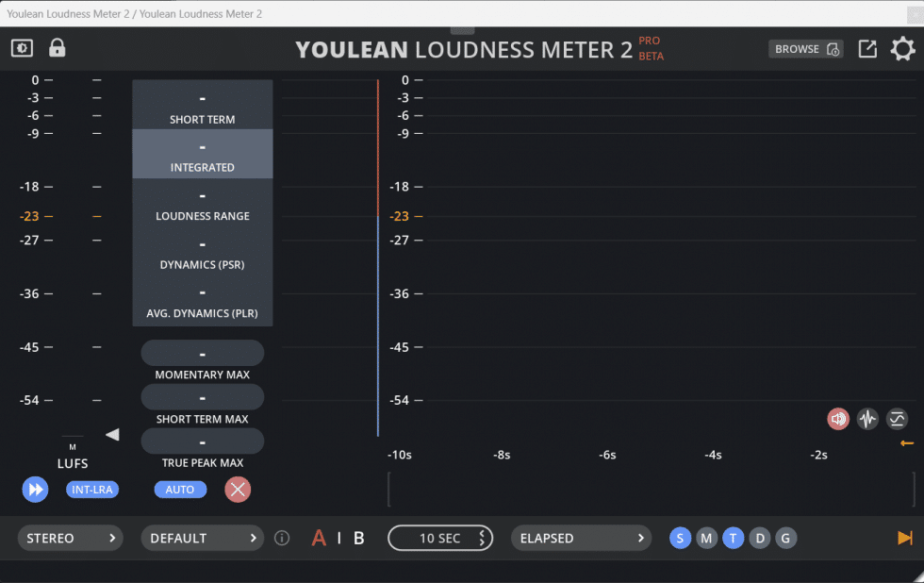Select the B comparison state
The image size is (924, 583).
(359, 539)
